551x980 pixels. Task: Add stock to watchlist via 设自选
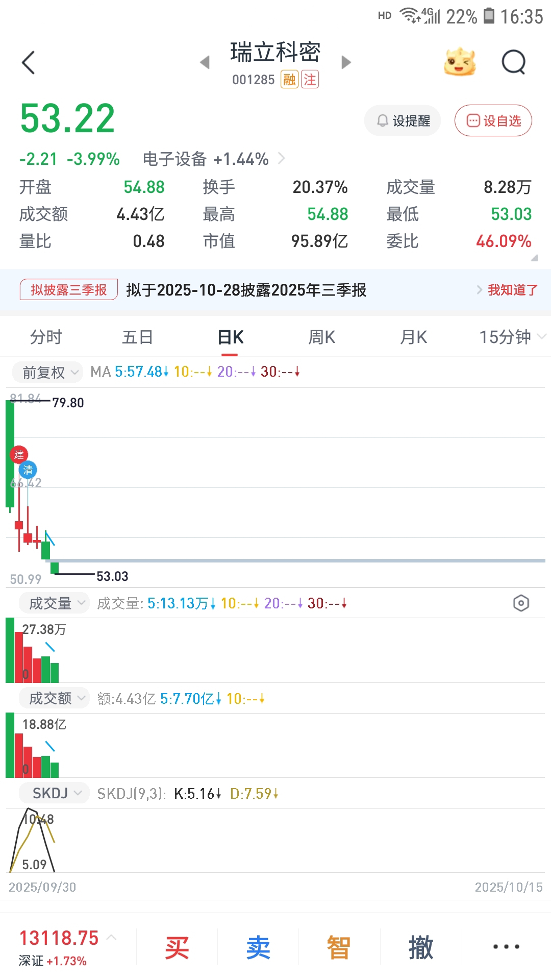coord(493,120)
